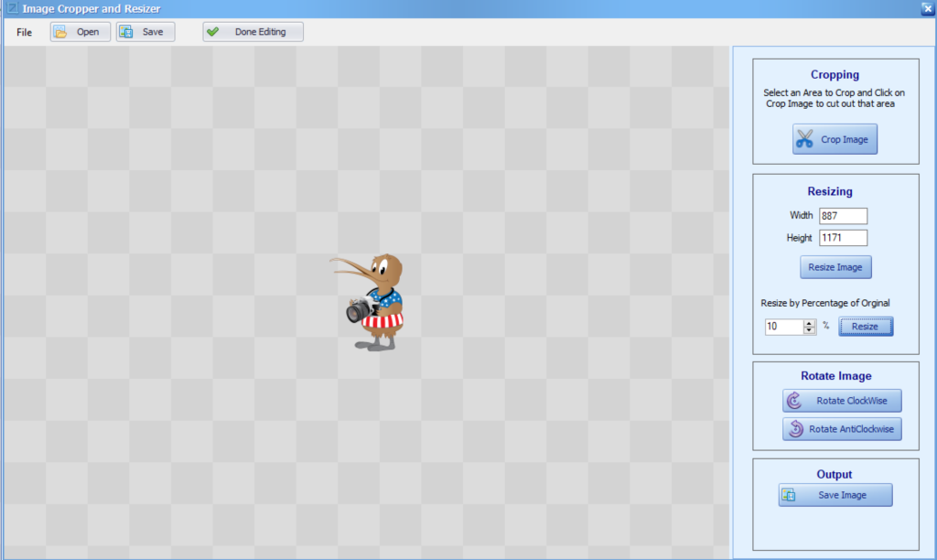Click the Height label
This screenshot has width=937, height=560.
coord(800,238)
